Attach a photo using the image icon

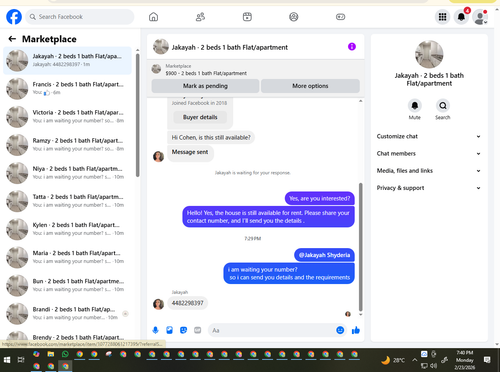169,330
